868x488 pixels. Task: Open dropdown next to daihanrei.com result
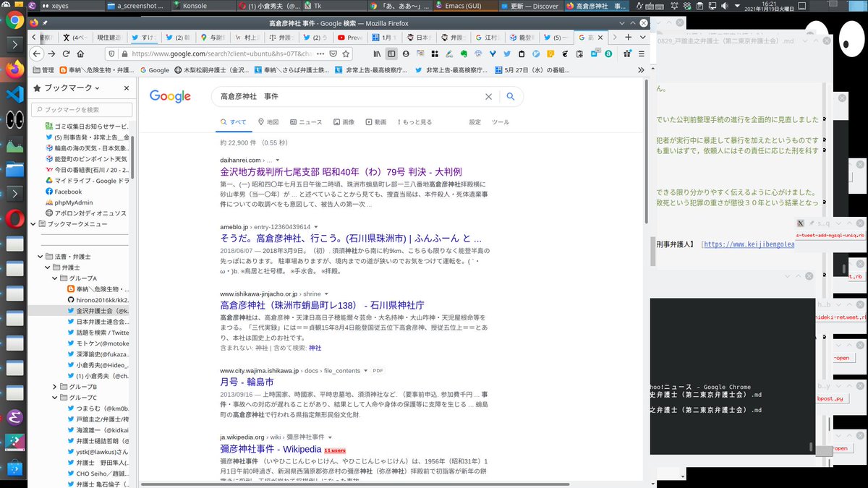coord(278,160)
